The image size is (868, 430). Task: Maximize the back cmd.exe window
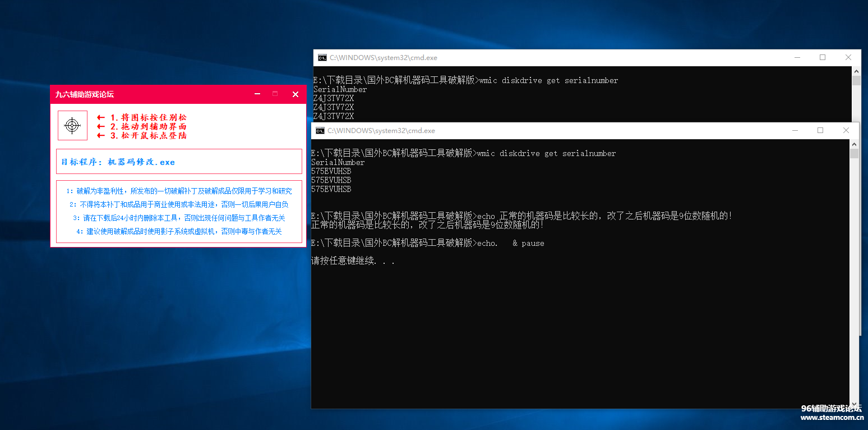tap(823, 58)
